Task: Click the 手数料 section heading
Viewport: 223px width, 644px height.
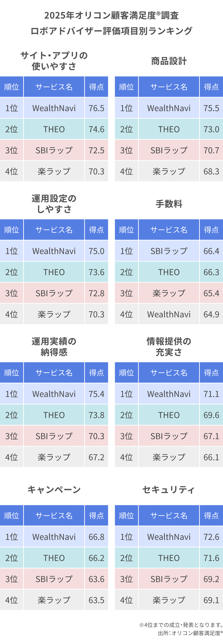Action: 169,204
